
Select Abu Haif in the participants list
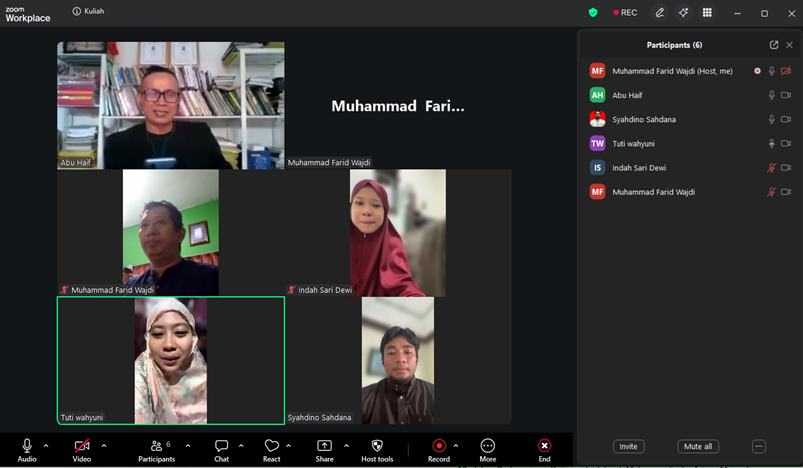690,95
